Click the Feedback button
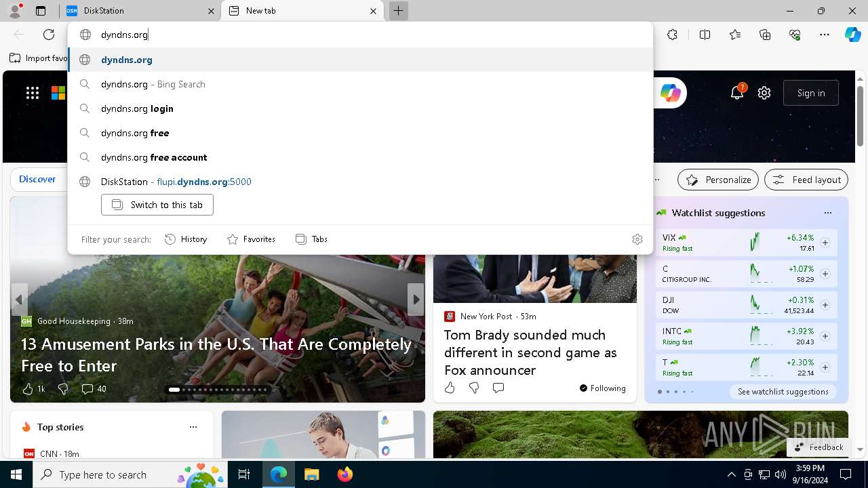The height and width of the screenshot is (488, 868). coord(818,447)
